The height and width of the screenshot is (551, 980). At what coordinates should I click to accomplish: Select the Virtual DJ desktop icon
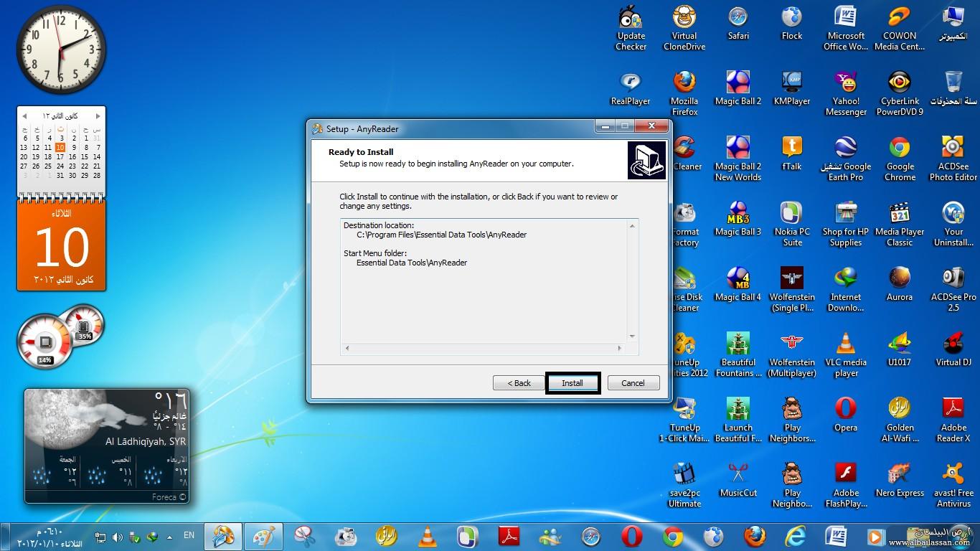953,350
